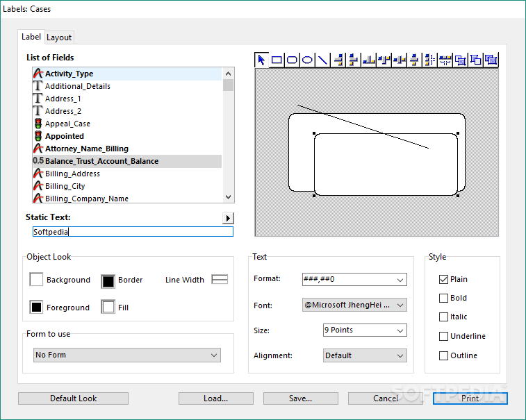The image size is (526, 420).
Task: Click the text icon beside Address_1
Action: tap(38, 99)
